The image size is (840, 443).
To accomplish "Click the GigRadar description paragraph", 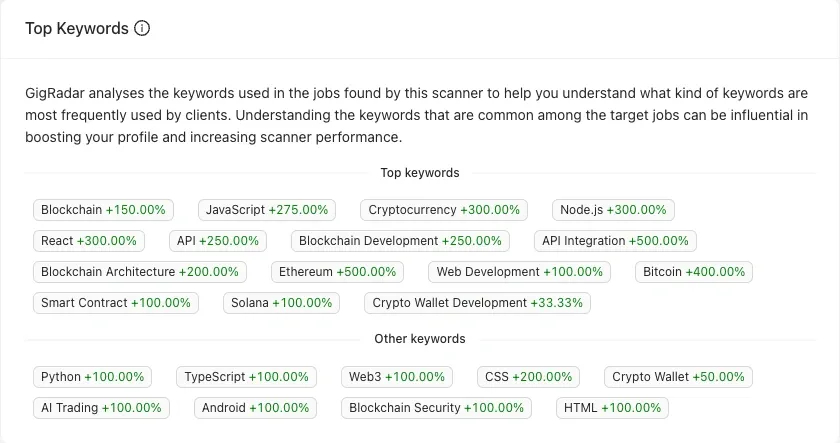I will coord(416,115).
